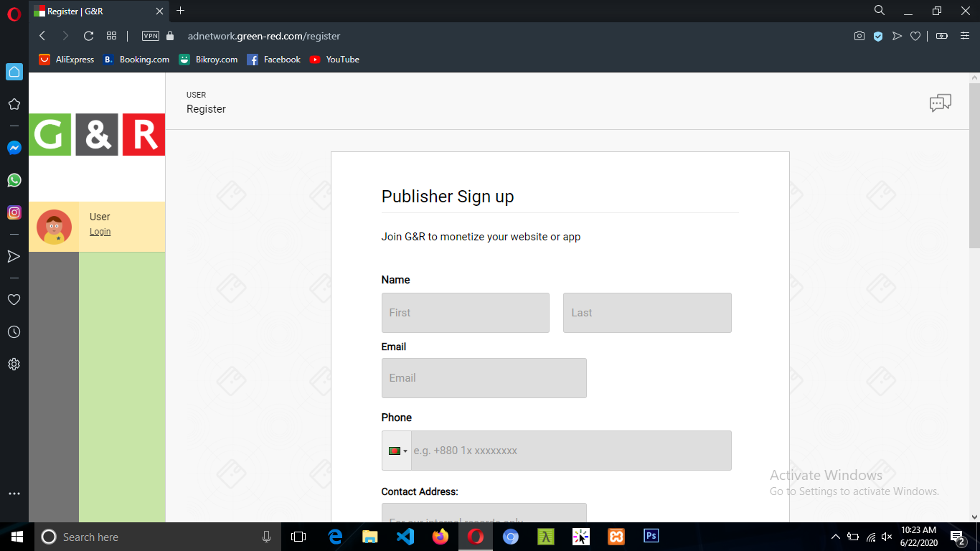Viewport: 980px width, 551px height.
Task: Open the AliExpress bookmark
Action: tap(66, 60)
